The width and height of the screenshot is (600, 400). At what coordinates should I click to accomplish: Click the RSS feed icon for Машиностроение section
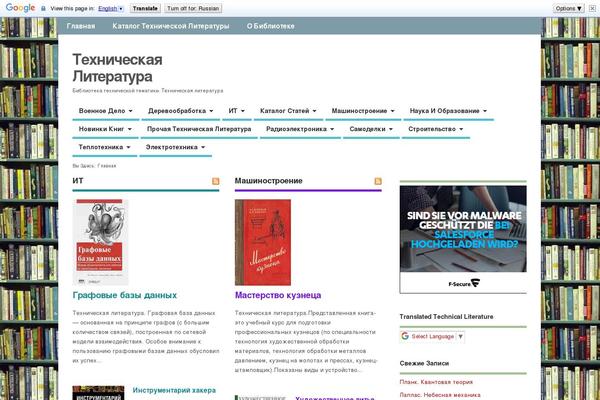tap(378, 181)
